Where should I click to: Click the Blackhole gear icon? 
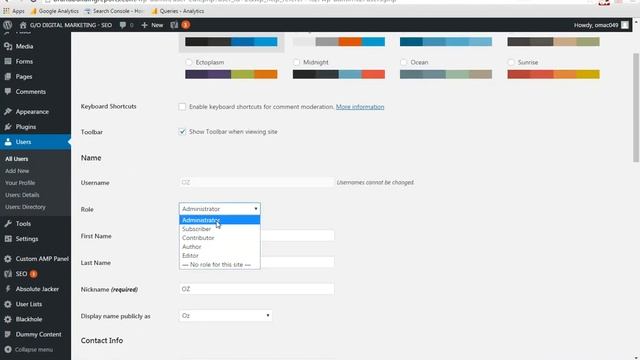8,319
